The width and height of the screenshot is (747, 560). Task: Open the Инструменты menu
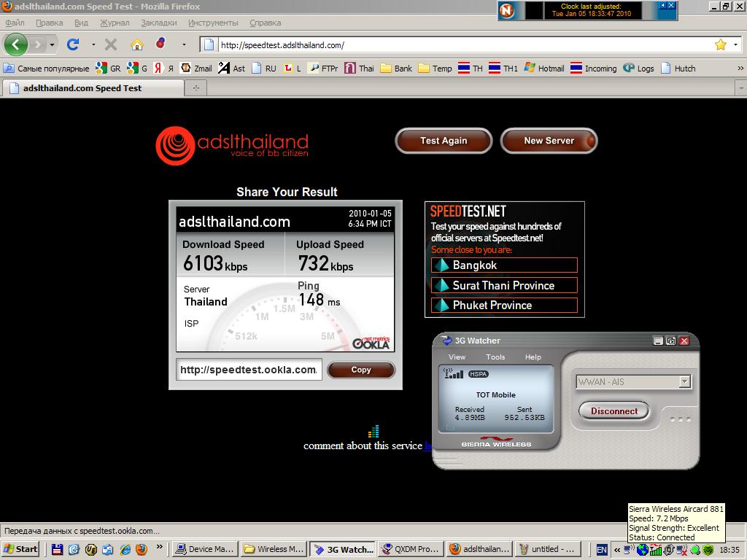point(213,23)
